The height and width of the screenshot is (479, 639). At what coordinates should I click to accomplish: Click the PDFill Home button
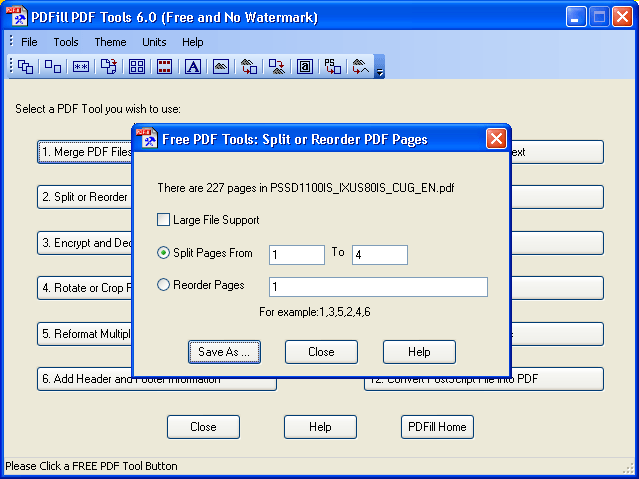coord(437,427)
